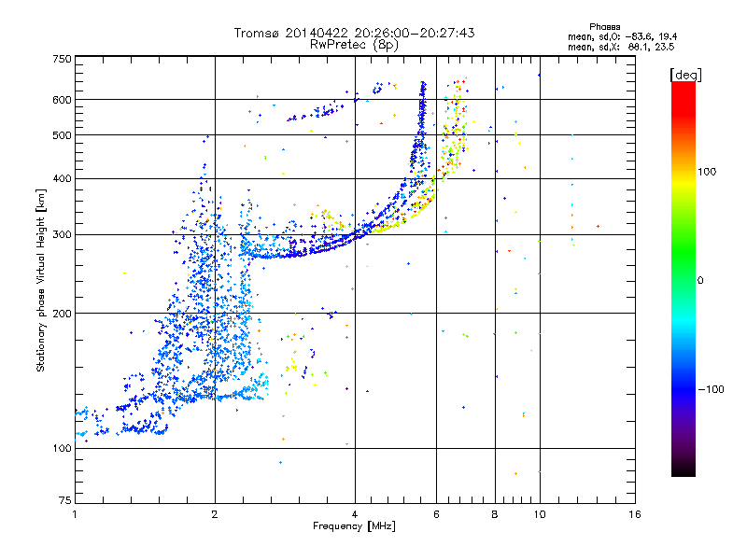Viewport: 747px width, 560px height.
Task: Click the y-axis label '200'
Action: click(x=62, y=314)
